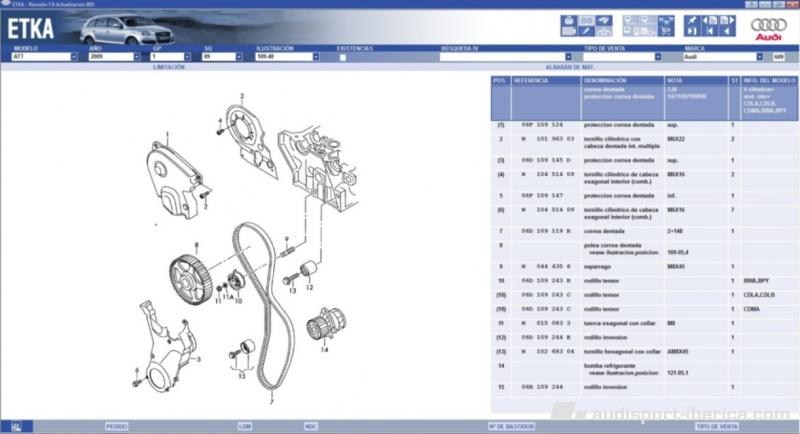The width and height of the screenshot is (800, 434).
Task: Select part reference 06F 109 147
Action: (542, 196)
